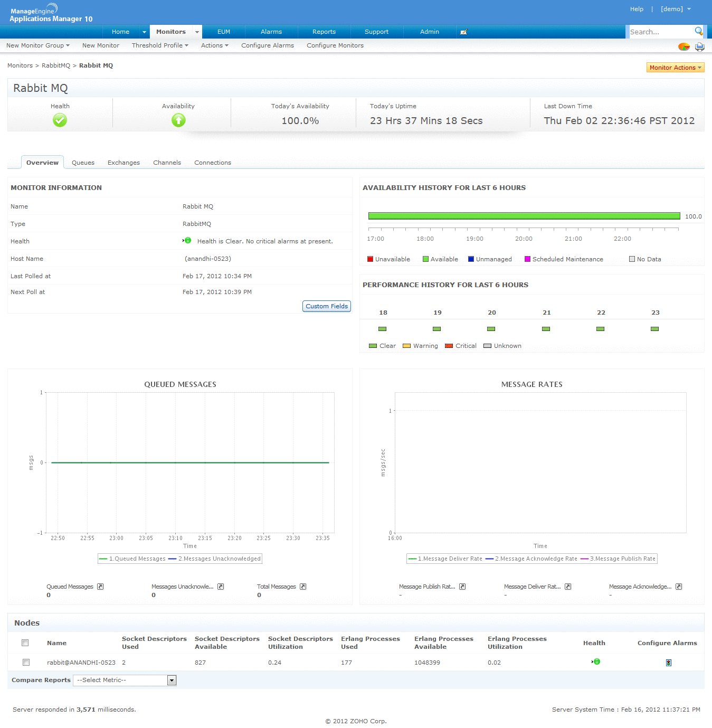Click the magnifier search icon
The height and width of the screenshot is (728, 712).
(699, 31)
